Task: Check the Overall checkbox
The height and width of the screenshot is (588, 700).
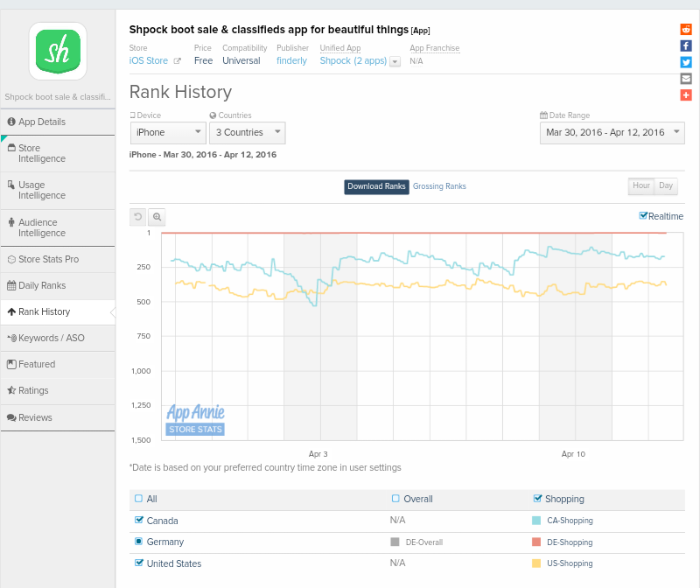Action: tap(395, 498)
